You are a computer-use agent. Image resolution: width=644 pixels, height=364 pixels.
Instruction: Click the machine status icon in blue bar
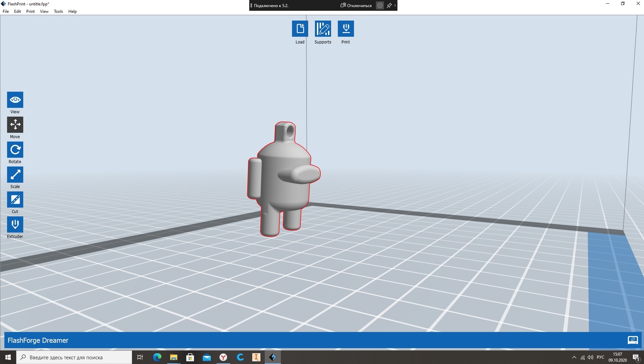coord(633,340)
